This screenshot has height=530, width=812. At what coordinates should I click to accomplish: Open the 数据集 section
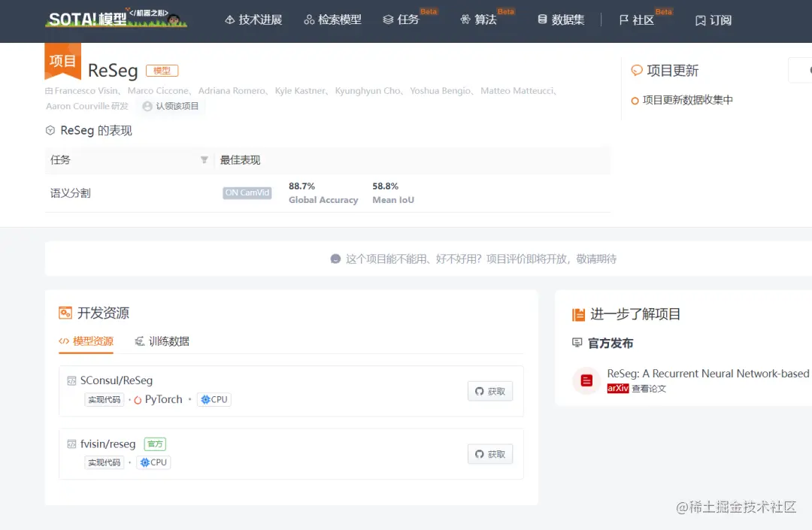pyautogui.click(x=561, y=20)
